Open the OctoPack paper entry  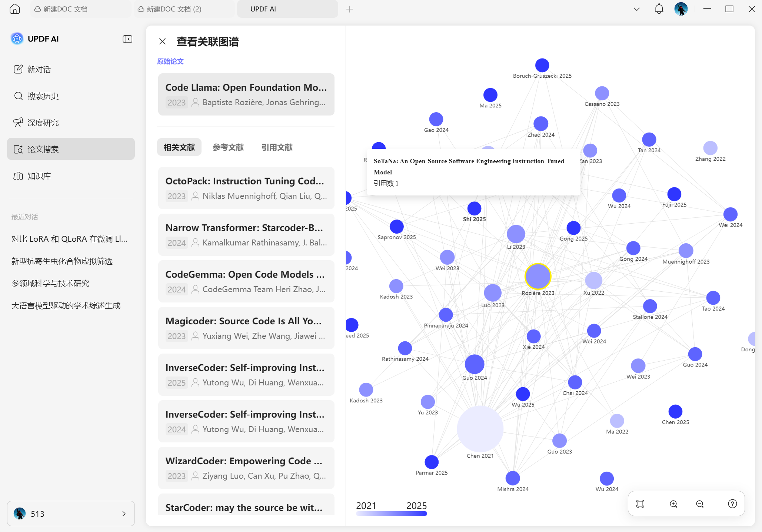pyautogui.click(x=246, y=188)
